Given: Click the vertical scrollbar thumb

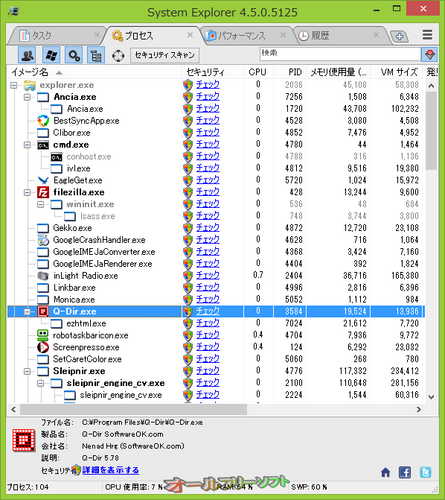Looking at the screenshot, I should coord(431,131).
